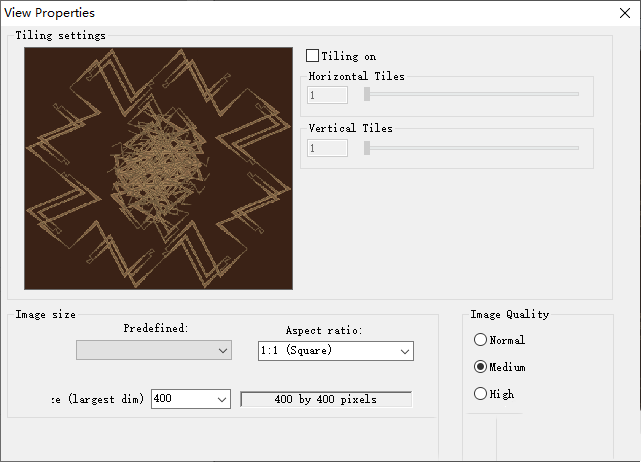
Task: Expand the Aspect ratio dropdown
Action: 404,351
